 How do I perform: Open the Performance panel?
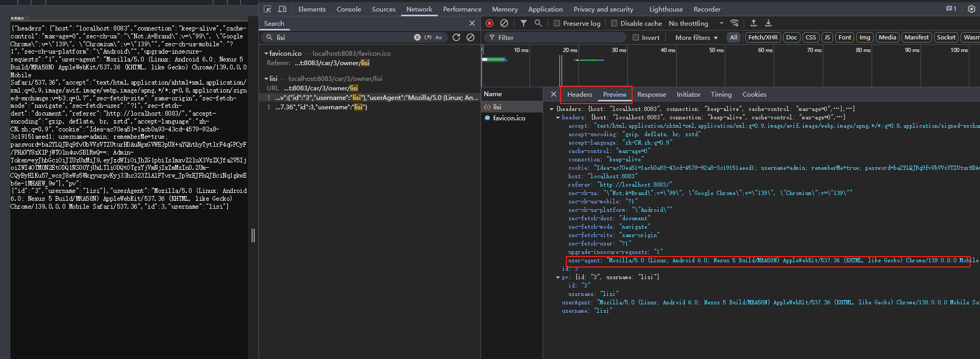[462, 9]
